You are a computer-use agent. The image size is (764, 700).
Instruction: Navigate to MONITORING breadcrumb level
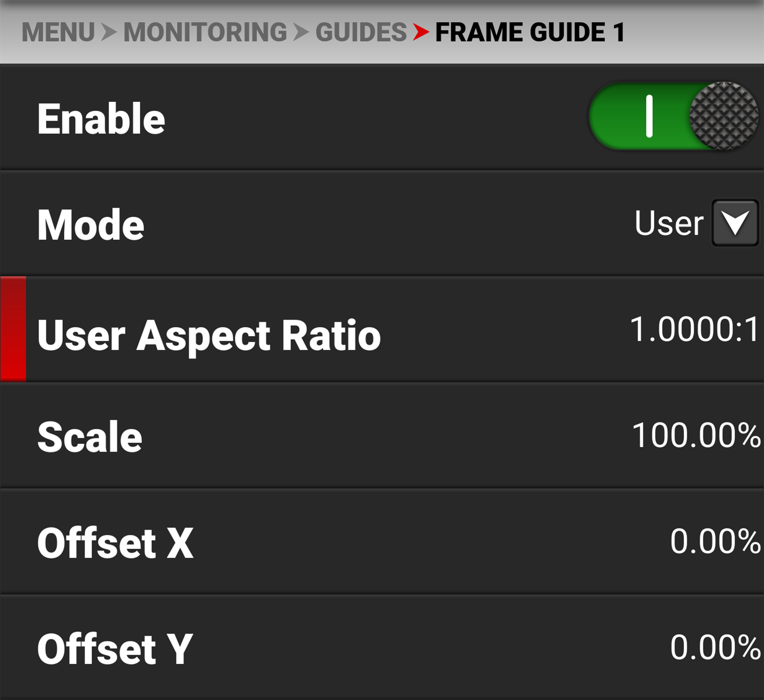click(x=205, y=33)
